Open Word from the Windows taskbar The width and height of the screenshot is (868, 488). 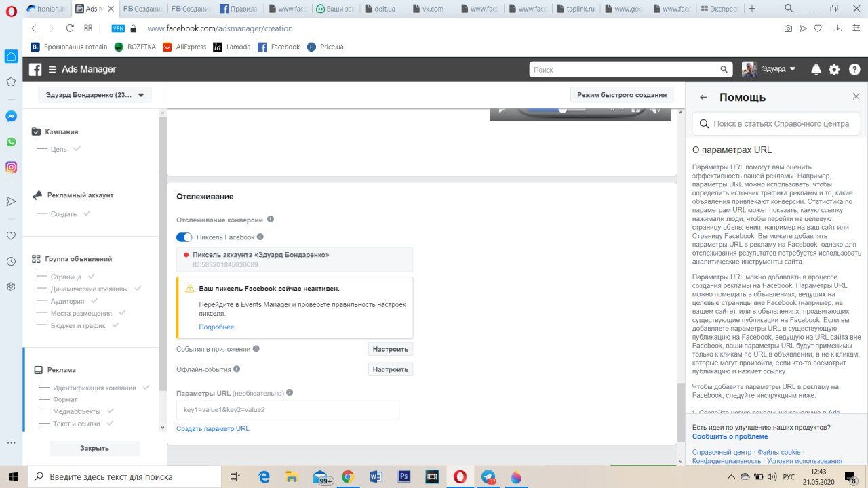point(376,476)
